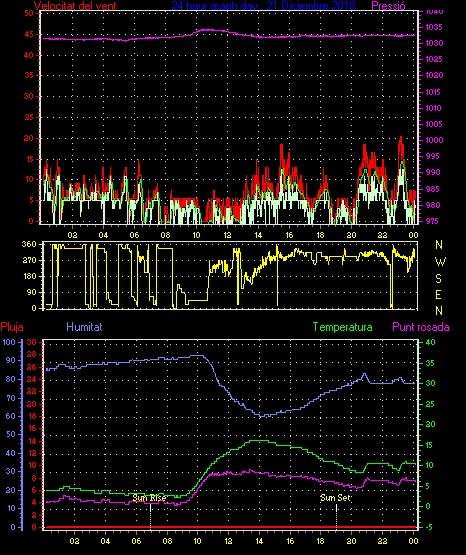Click wind direction axis value 360
The height and width of the screenshot is (555, 466).
coord(29,244)
